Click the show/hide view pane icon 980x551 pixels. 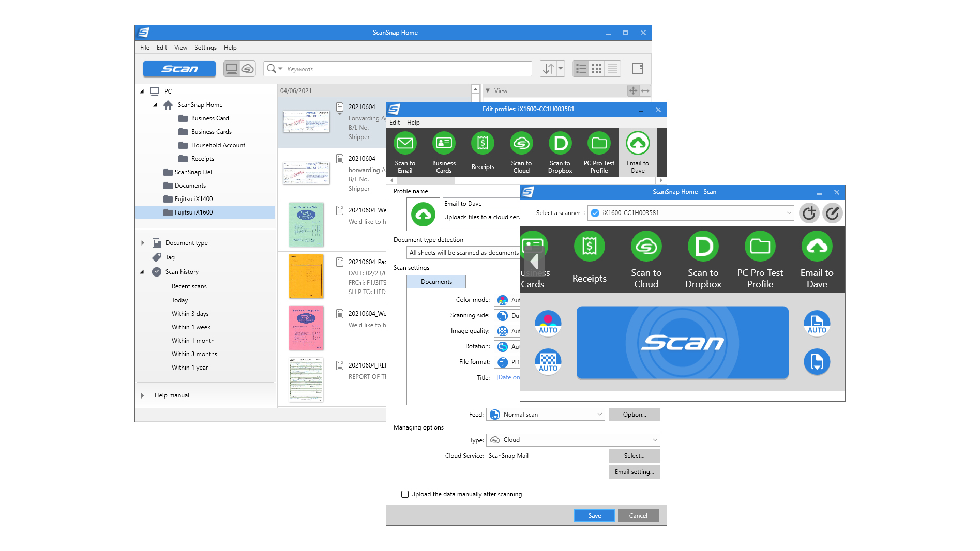pyautogui.click(x=638, y=69)
